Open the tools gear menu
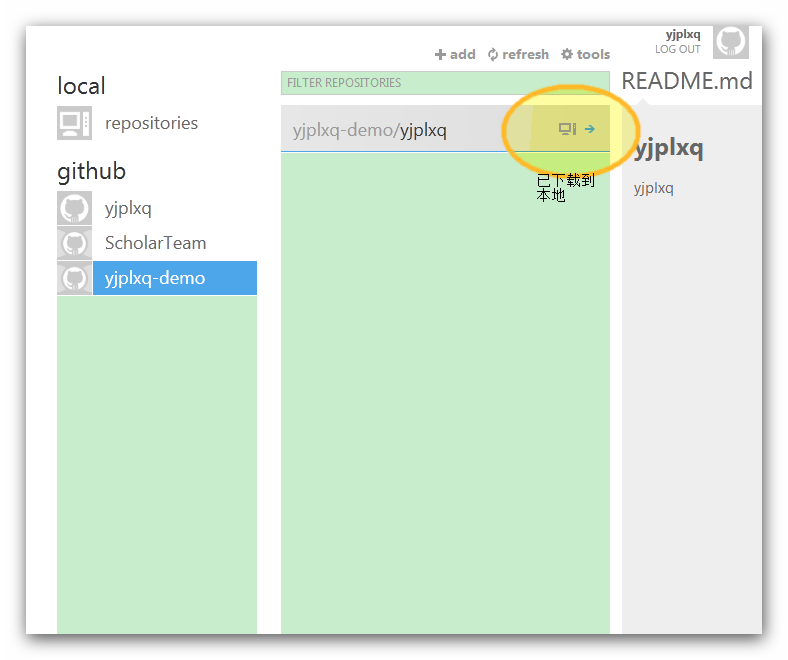The image size is (788, 660). tap(585, 54)
